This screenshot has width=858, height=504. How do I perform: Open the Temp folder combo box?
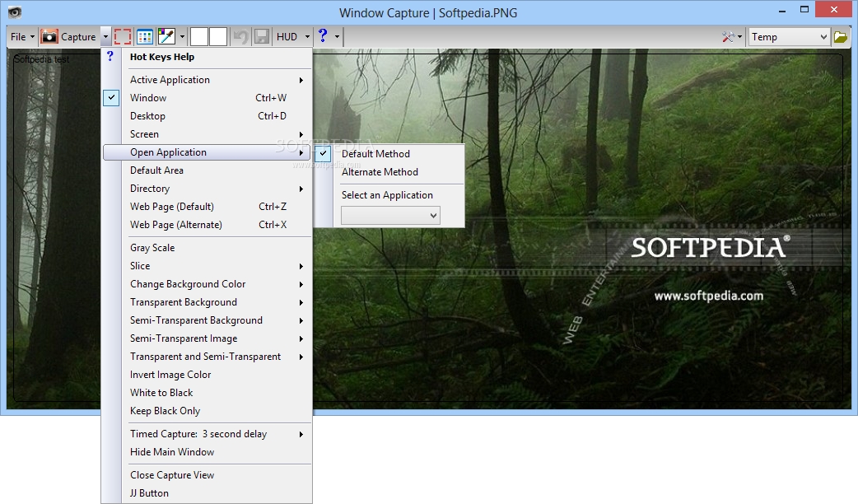pyautogui.click(x=789, y=37)
